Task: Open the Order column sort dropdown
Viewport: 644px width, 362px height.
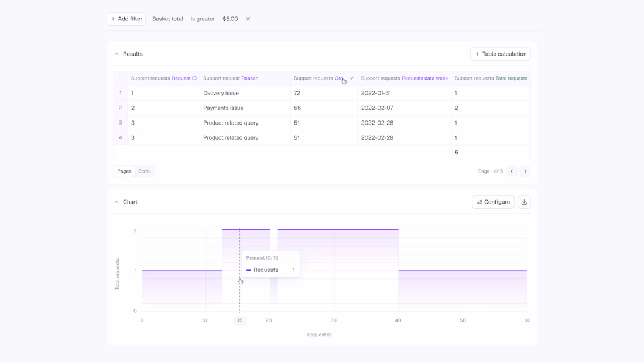Action: [x=351, y=78]
